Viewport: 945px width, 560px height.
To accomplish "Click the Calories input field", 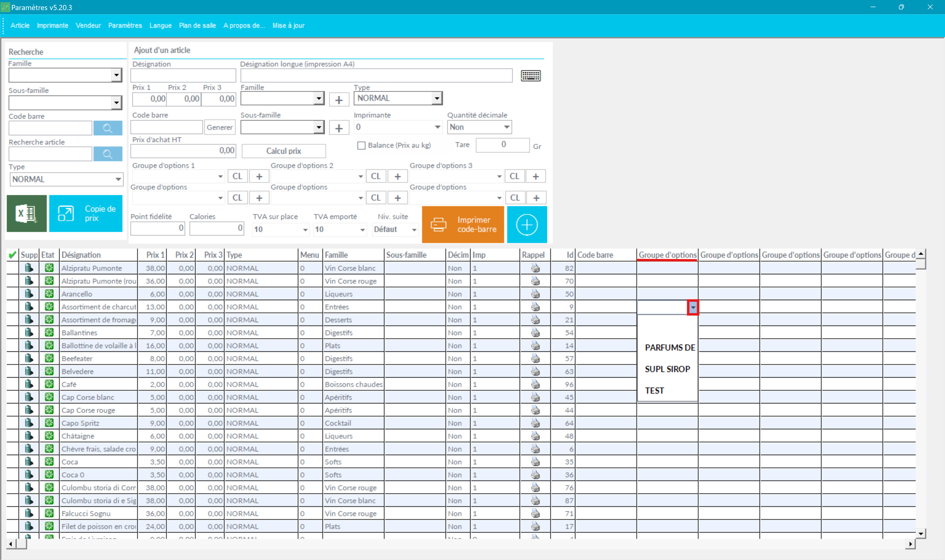I will (217, 229).
